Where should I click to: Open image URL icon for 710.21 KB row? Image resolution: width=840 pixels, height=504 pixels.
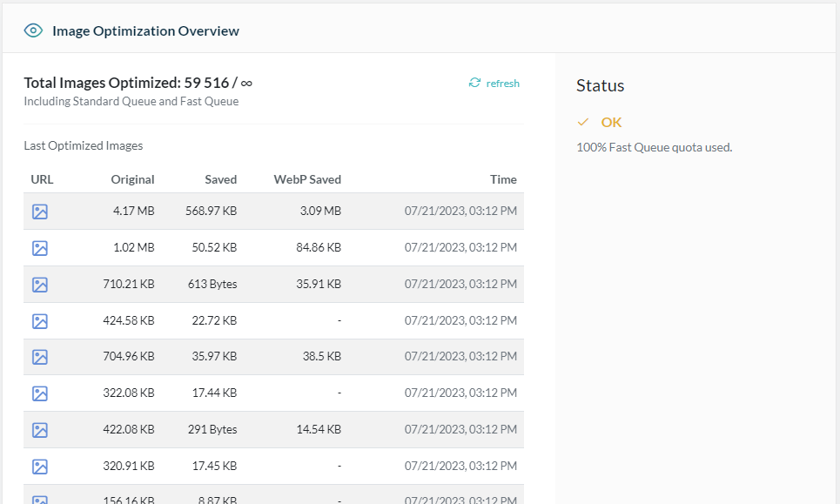click(40, 285)
